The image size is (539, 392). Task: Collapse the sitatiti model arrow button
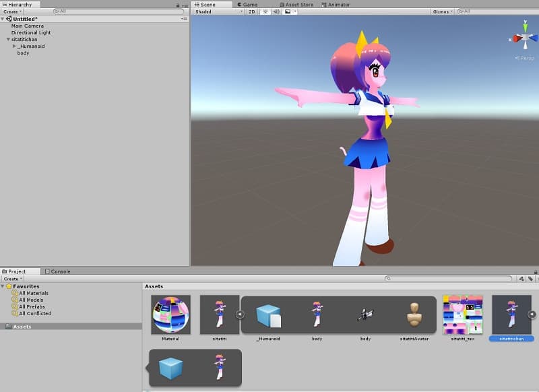[x=239, y=315]
